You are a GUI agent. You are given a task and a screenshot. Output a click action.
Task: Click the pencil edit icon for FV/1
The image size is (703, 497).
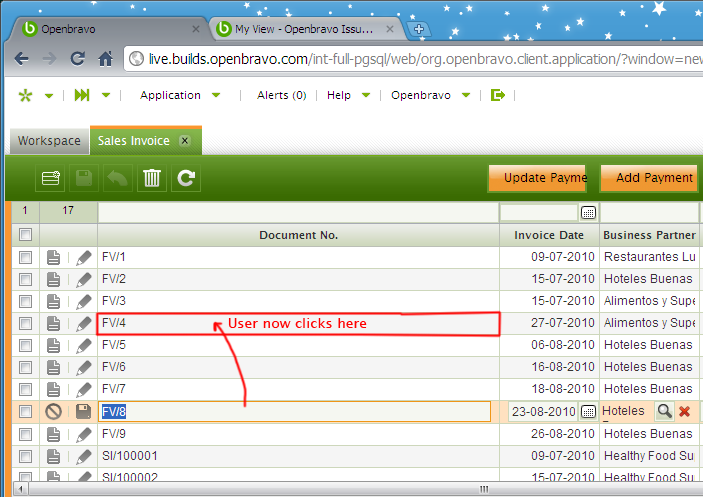[83, 257]
